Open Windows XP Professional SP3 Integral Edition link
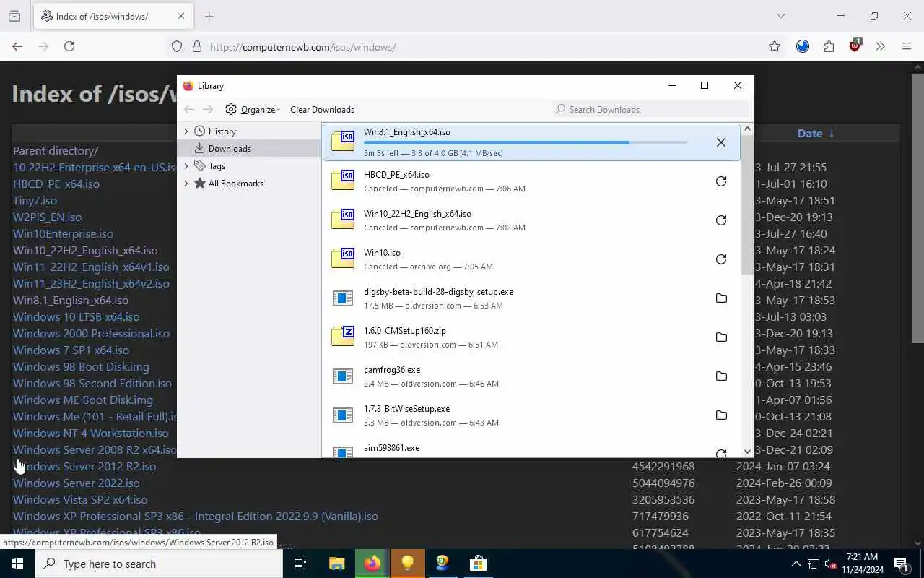 coord(196,516)
